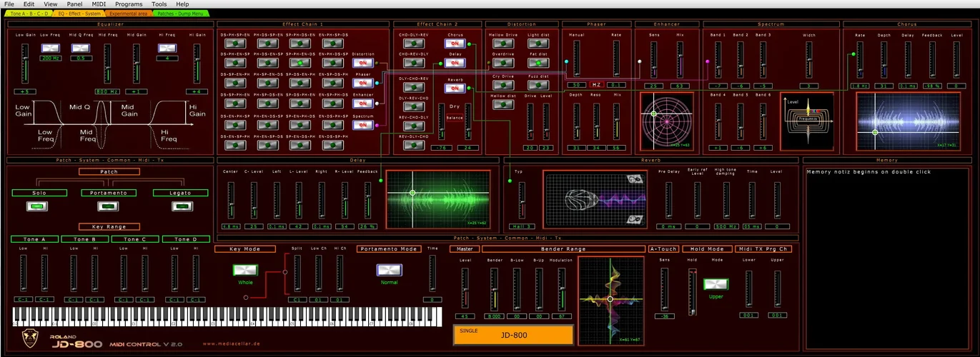The height and width of the screenshot is (357, 980).
Task: Toggle the Portamento switch under Patch
Action: point(109,206)
